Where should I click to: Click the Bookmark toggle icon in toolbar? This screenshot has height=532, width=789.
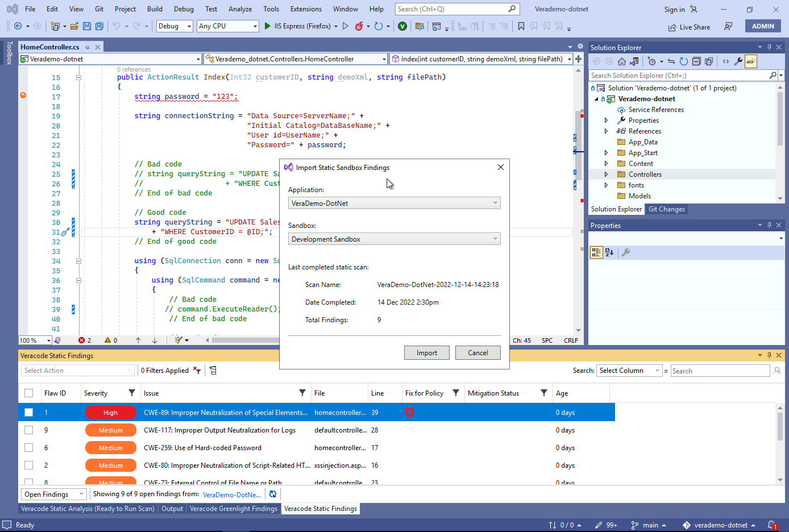coord(521,26)
